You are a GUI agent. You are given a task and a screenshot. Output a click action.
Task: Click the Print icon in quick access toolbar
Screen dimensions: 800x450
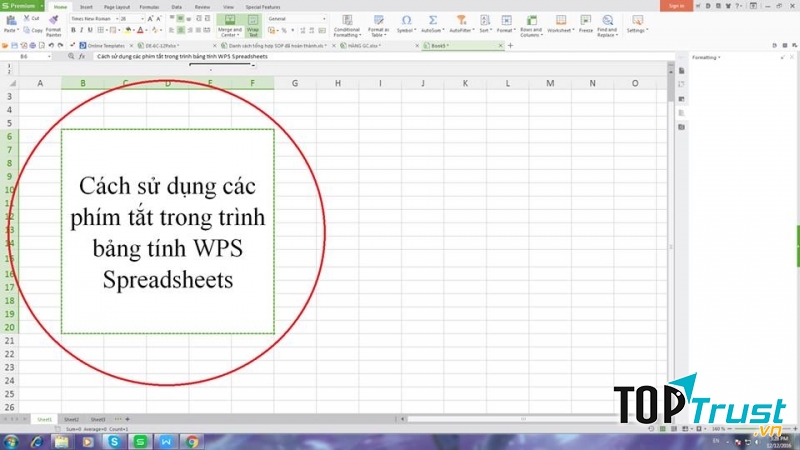[33, 45]
